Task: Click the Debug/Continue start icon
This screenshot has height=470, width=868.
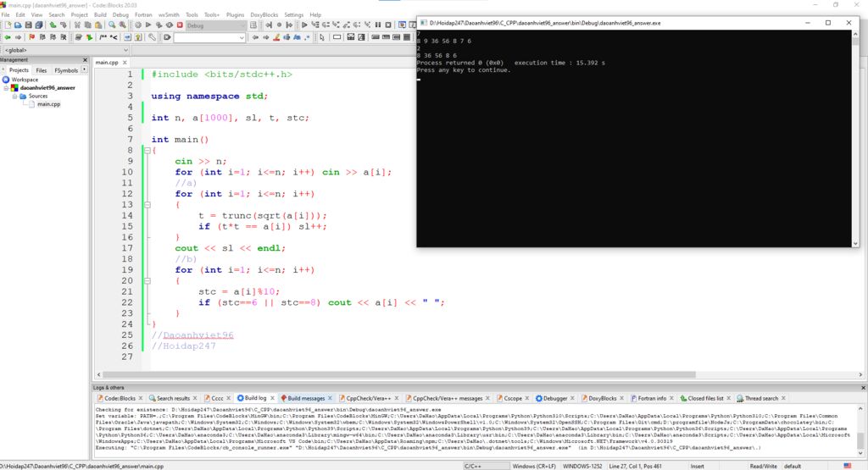Action: coord(304,25)
